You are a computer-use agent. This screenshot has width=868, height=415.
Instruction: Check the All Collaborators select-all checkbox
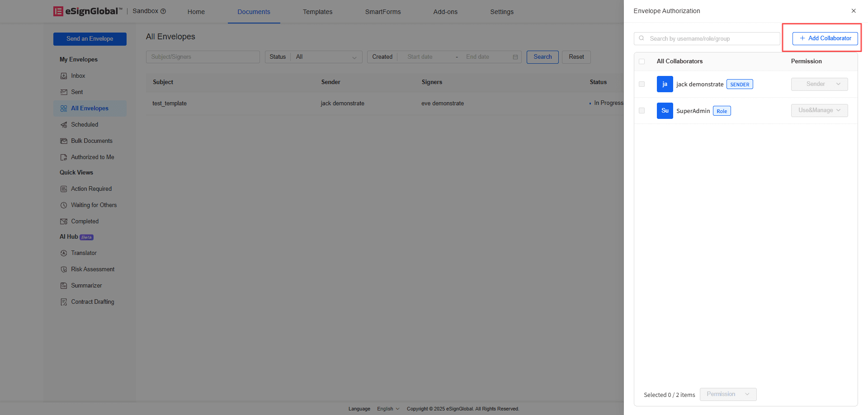point(642,61)
